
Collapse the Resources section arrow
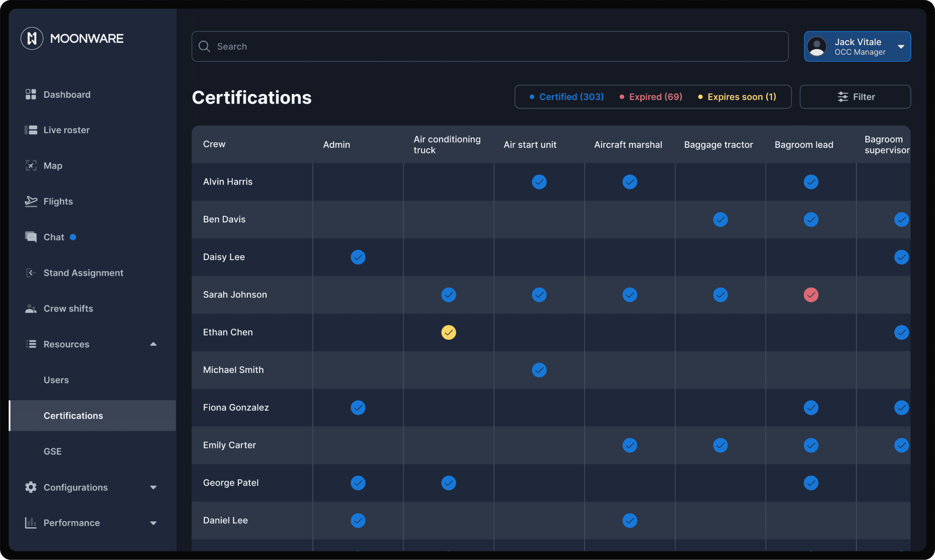point(153,344)
